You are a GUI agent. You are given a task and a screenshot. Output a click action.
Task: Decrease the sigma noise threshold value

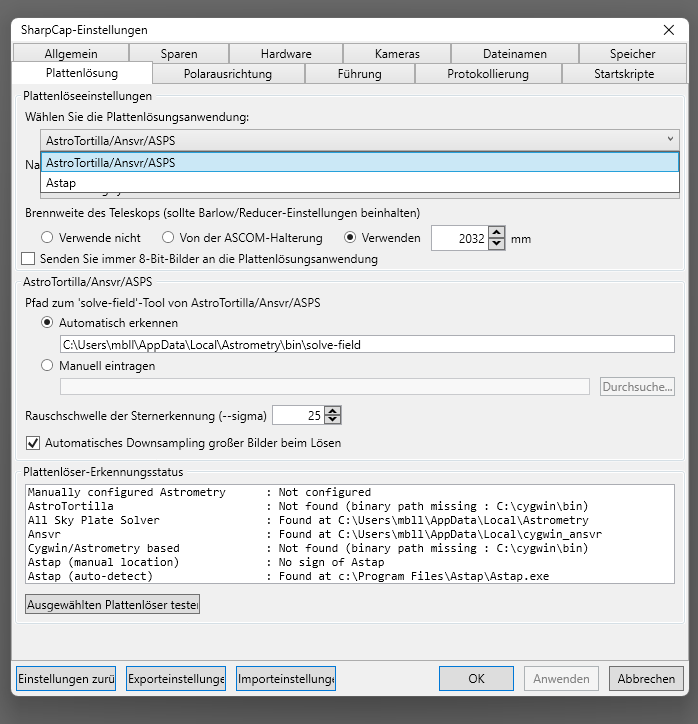333,420
